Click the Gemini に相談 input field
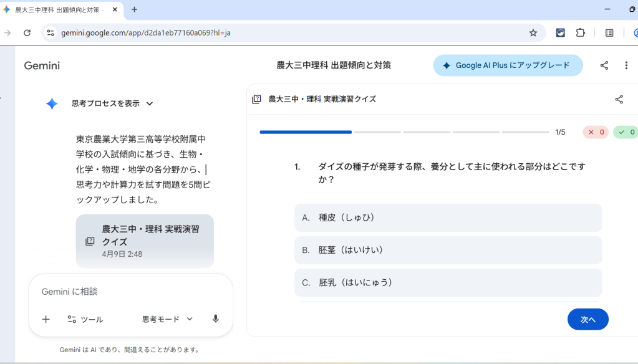This screenshot has height=364, width=638. pos(131,292)
